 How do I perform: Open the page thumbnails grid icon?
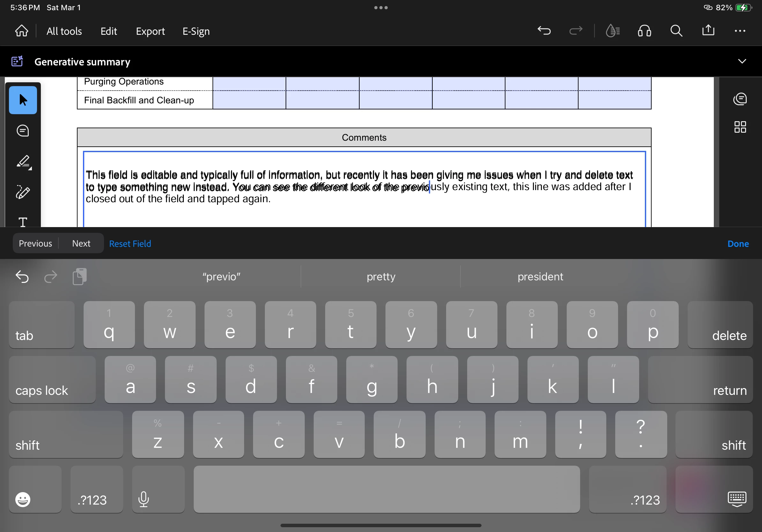pos(740,127)
